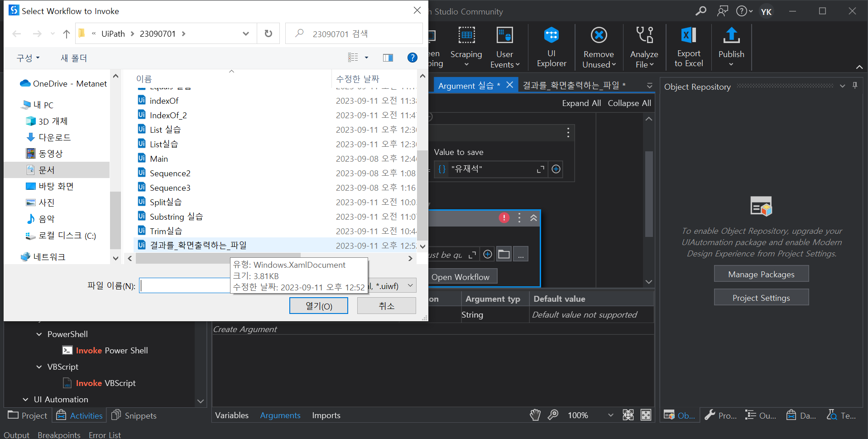The height and width of the screenshot is (439, 868).
Task: Open the Scraping tool
Action: [x=466, y=47]
